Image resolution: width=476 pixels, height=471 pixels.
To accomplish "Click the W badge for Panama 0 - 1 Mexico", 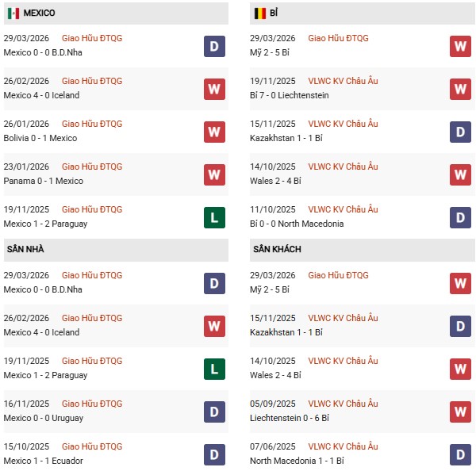I will 213,174.
